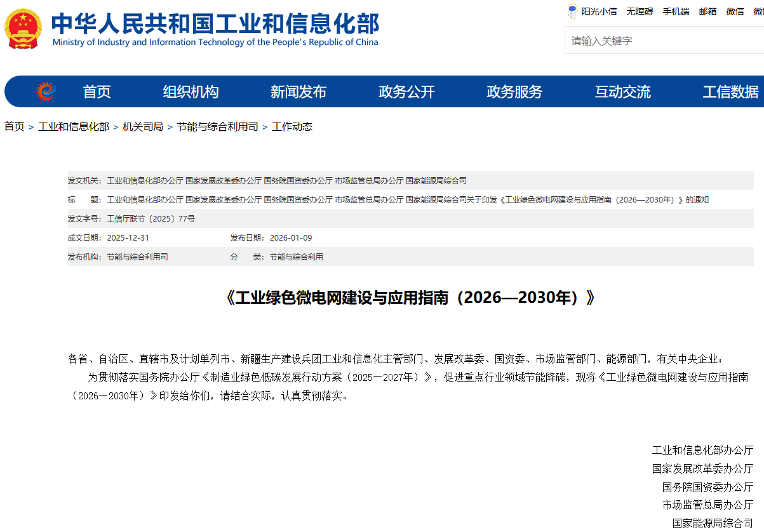The image size is (764, 532).
Task: Click the 微信 link in top bar
Action: (735, 11)
